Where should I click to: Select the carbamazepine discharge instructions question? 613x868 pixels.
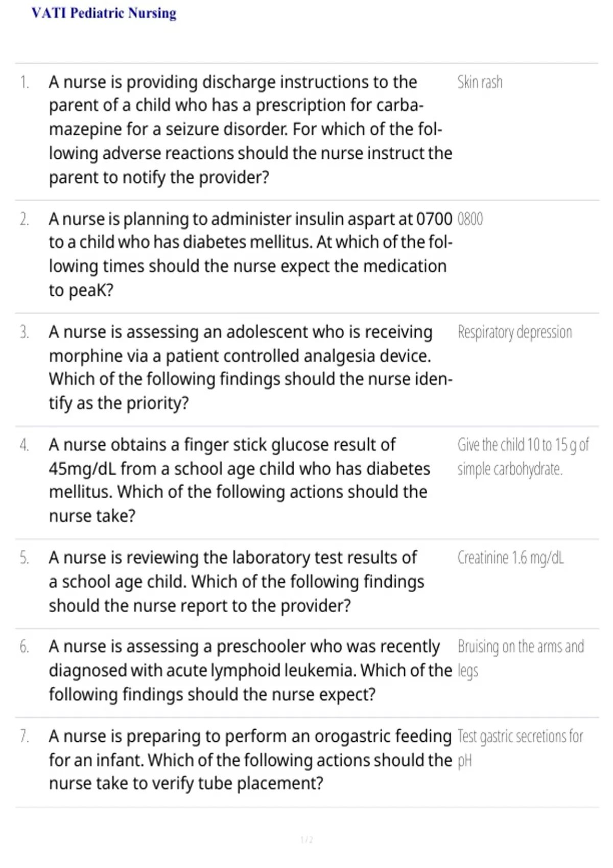[x=250, y=130]
